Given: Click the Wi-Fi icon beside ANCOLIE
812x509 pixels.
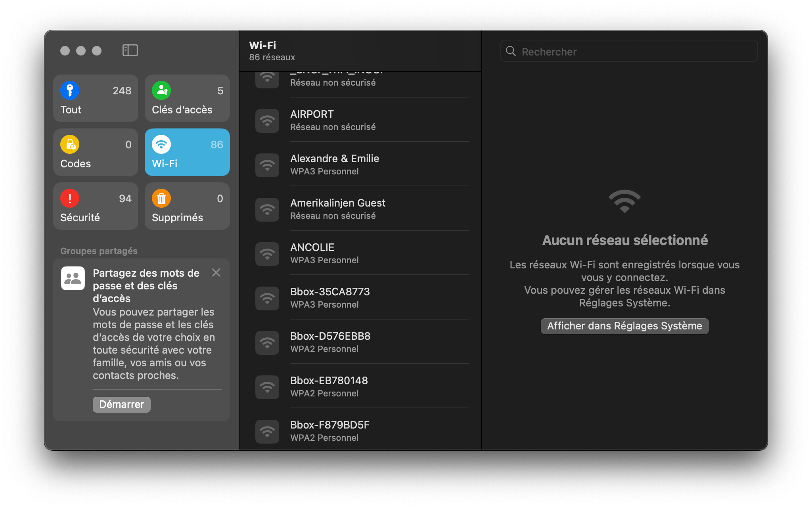Looking at the screenshot, I should pos(267,254).
